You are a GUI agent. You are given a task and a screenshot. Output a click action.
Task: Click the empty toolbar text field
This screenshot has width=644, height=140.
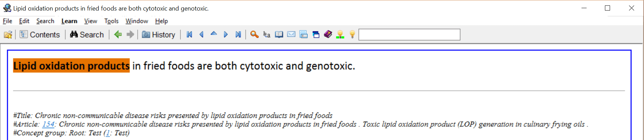pos(409,35)
